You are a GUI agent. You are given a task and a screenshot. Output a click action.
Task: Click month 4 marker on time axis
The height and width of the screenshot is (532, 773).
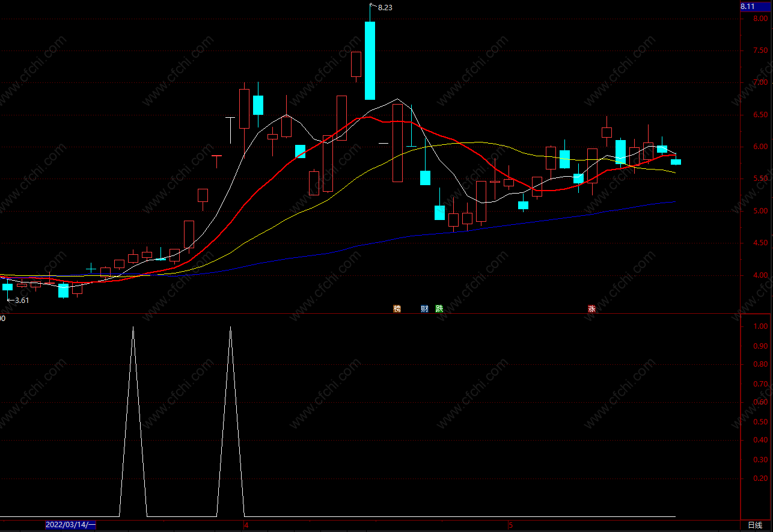click(x=246, y=525)
